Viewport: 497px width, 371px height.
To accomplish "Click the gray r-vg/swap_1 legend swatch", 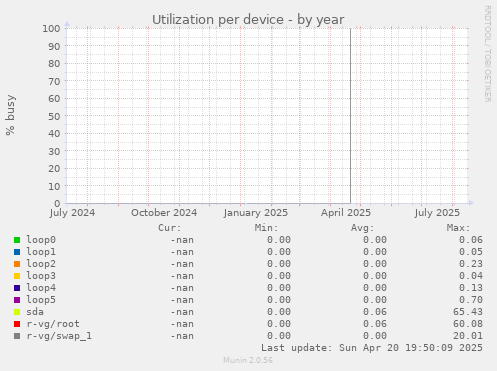I will tap(17, 336).
